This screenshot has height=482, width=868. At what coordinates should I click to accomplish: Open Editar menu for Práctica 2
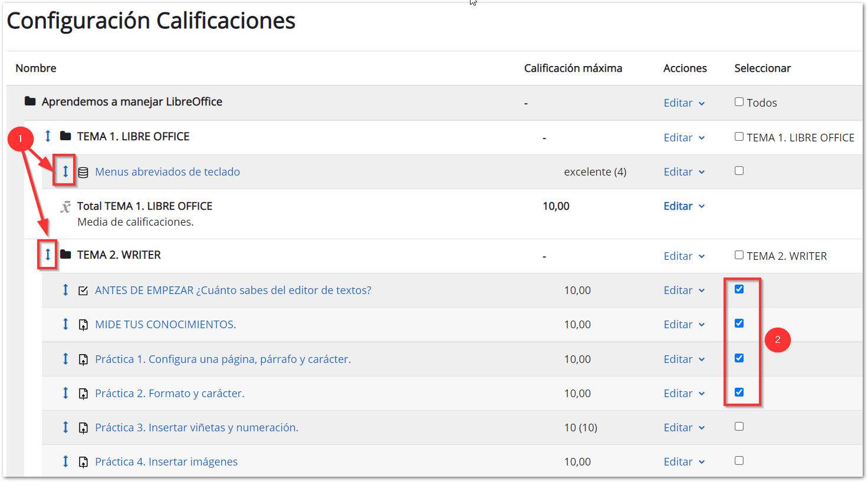(x=684, y=393)
